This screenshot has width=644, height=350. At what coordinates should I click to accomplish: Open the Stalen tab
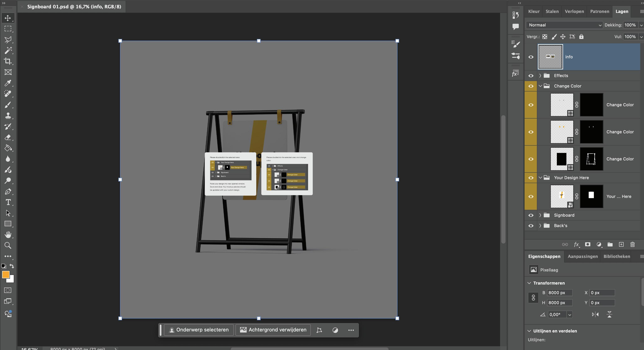point(552,11)
